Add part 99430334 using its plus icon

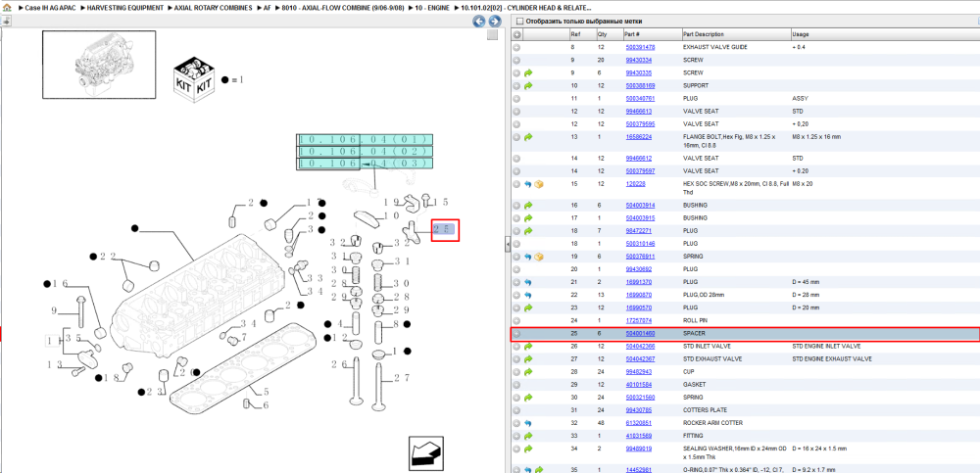[516, 60]
